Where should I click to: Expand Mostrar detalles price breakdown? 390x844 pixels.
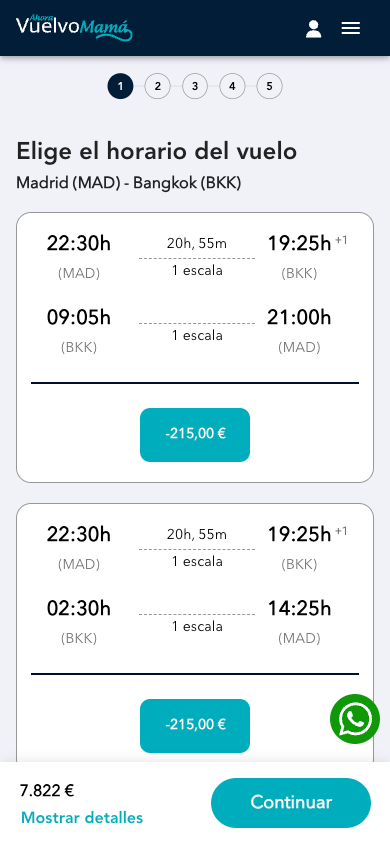click(82, 818)
